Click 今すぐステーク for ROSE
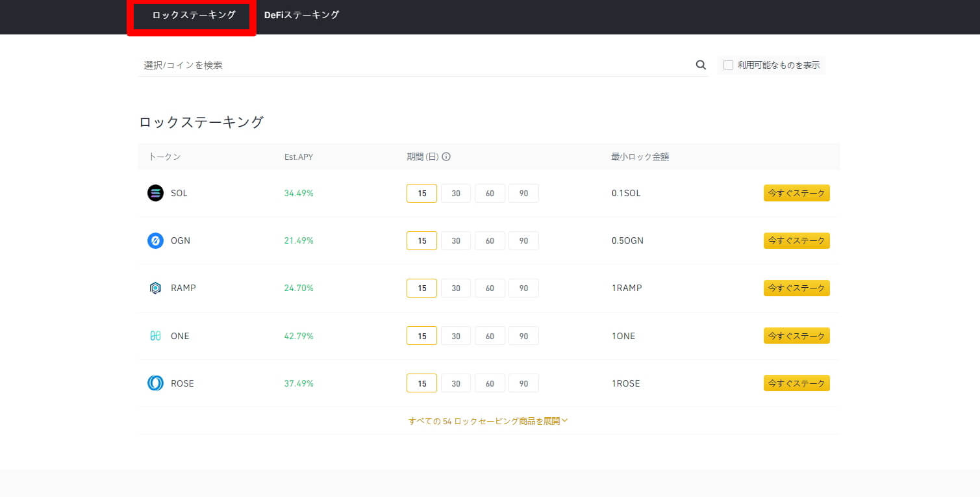The image size is (980, 497). [x=796, y=383]
